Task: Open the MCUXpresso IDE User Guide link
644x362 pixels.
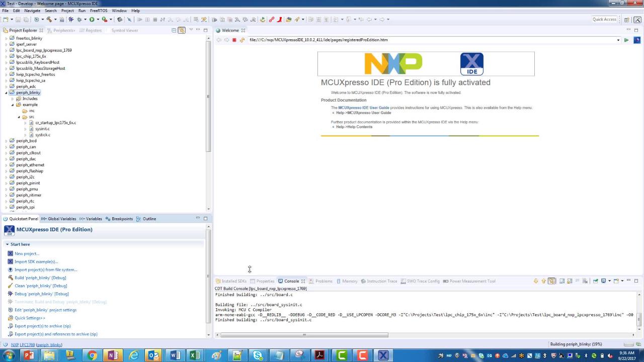Action: point(363,108)
